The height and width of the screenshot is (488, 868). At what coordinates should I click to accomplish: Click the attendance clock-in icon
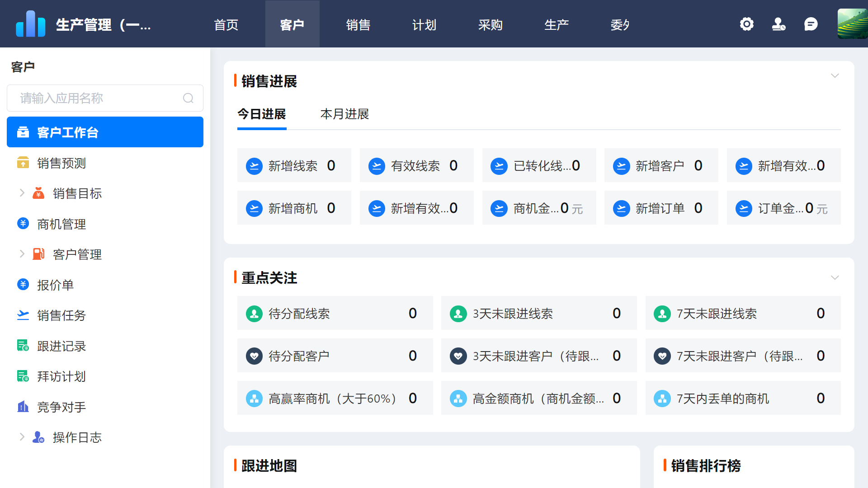pos(779,24)
